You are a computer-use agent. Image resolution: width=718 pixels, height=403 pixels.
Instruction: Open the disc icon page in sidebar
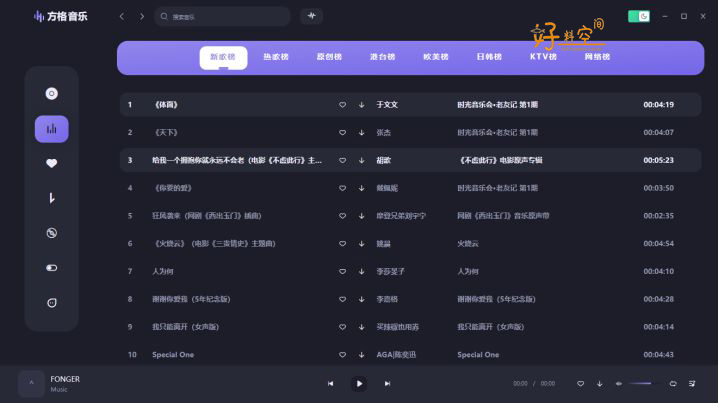tap(52, 93)
